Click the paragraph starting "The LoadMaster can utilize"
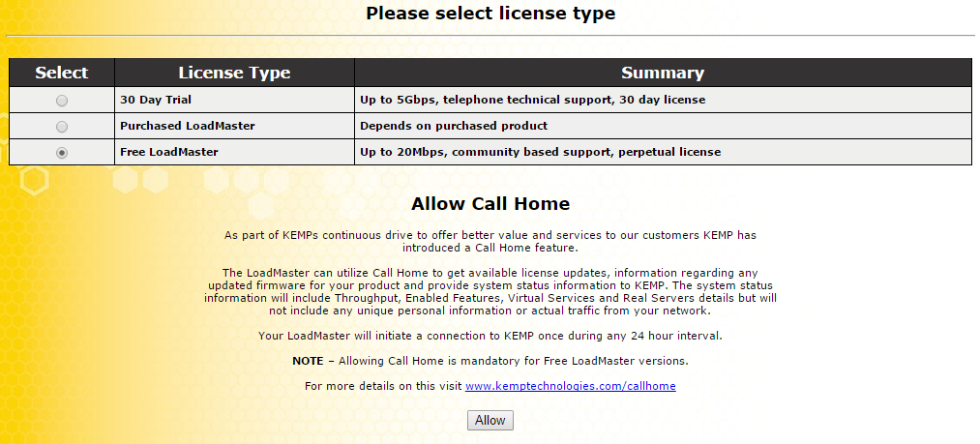The height and width of the screenshot is (444, 980). coord(490,291)
